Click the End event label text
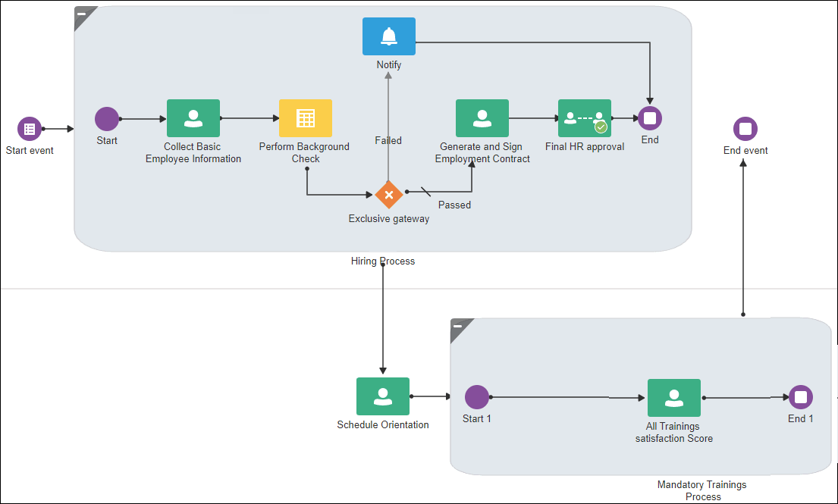 click(745, 151)
